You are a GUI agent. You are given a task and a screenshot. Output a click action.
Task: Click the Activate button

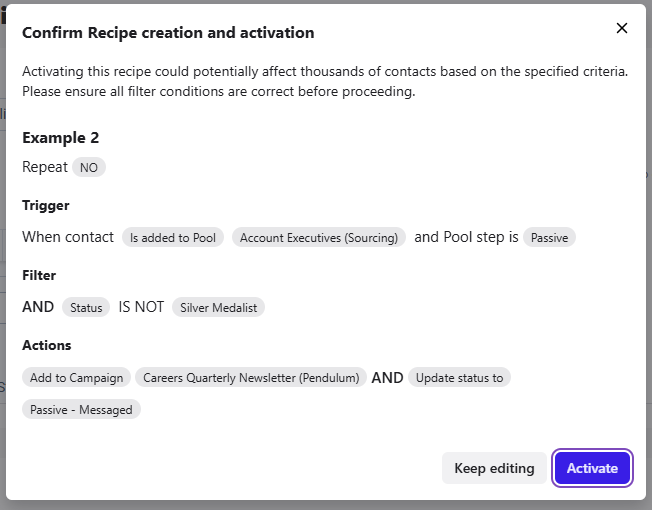click(592, 468)
